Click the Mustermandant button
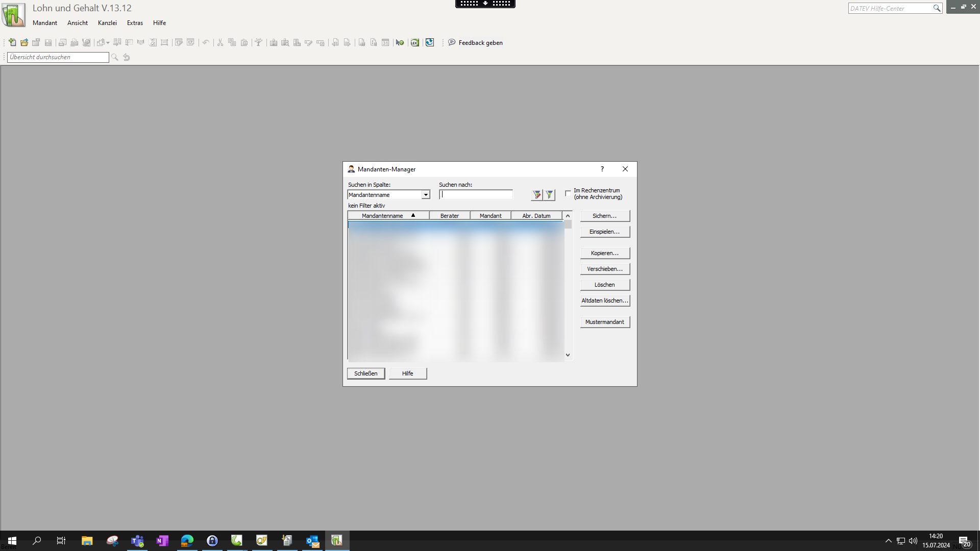The image size is (980, 551). tap(604, 322)
